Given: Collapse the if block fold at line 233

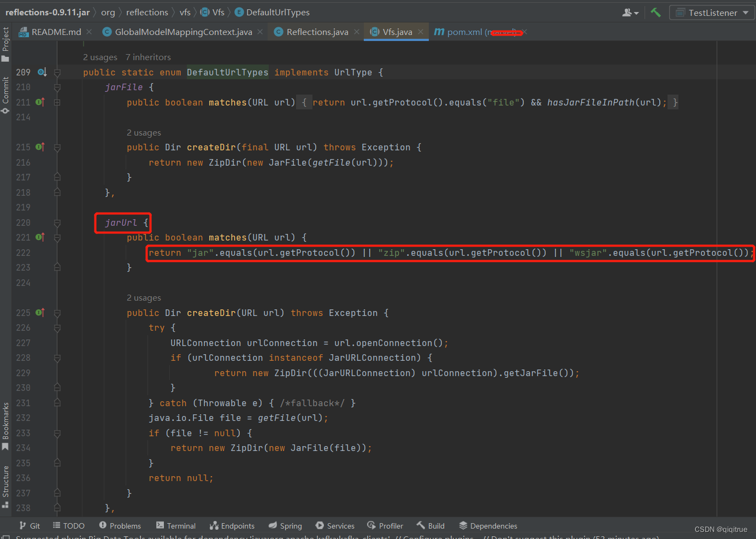Looking at the screenshot, I should (57, 433).
